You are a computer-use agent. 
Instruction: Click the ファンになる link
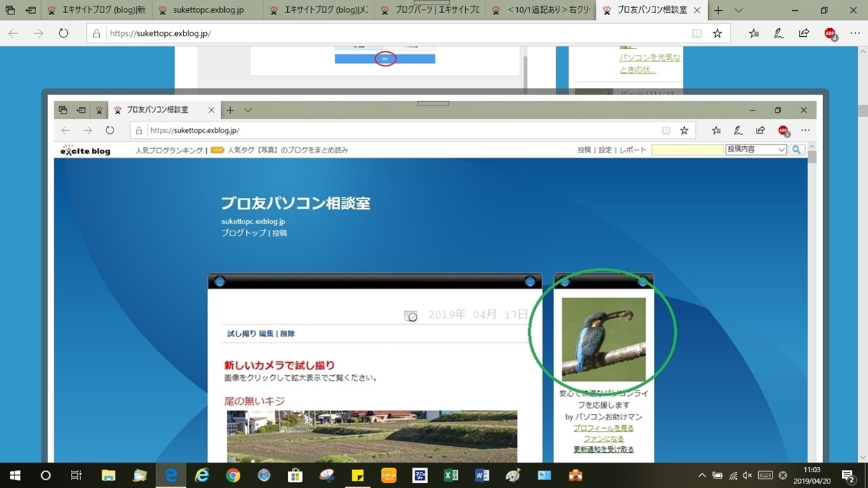[x=603, y=439]
